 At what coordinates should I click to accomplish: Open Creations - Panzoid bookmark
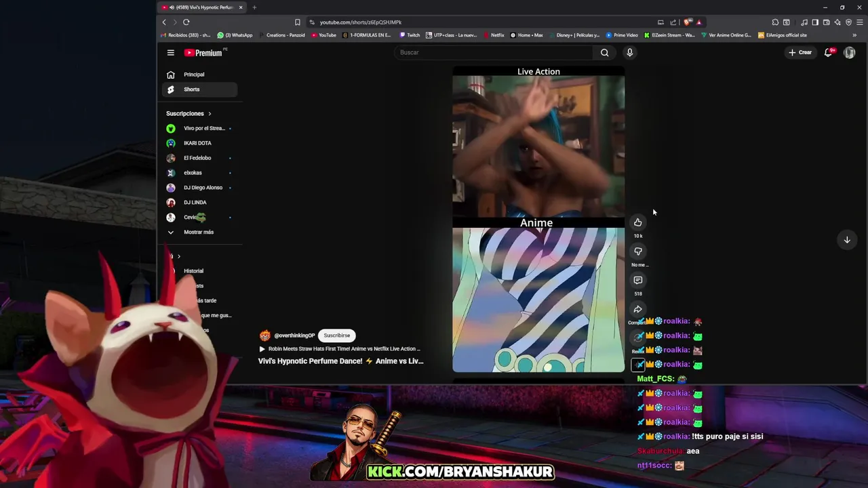tap(282, 35)
